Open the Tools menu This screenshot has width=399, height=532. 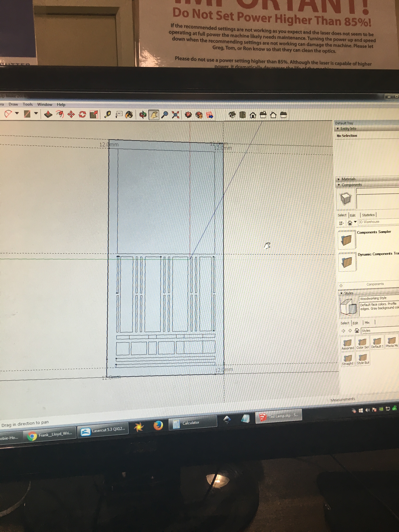pyautogui.click(x=28, y=104)
